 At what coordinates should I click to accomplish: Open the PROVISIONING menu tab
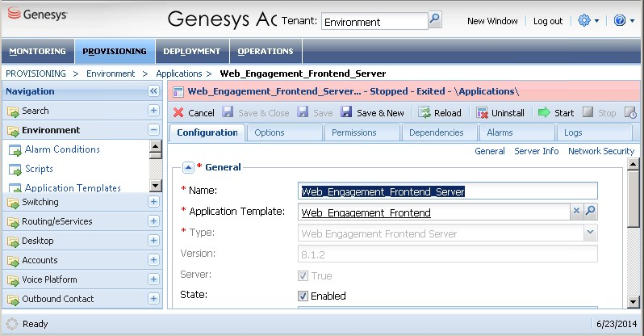pyautogui.click(x=115, y=51)
